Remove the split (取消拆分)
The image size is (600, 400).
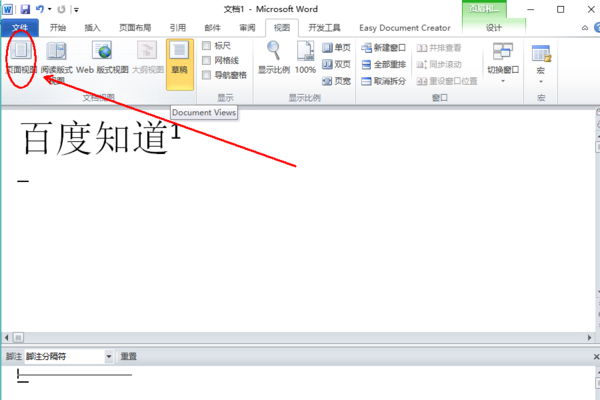coord(383,81)
